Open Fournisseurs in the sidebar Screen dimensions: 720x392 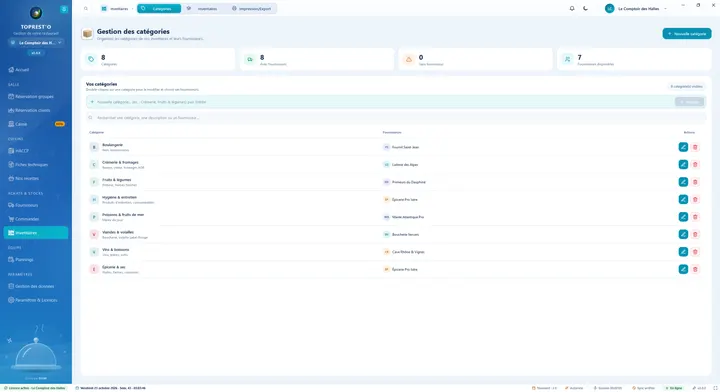click(x=36, y=205)
